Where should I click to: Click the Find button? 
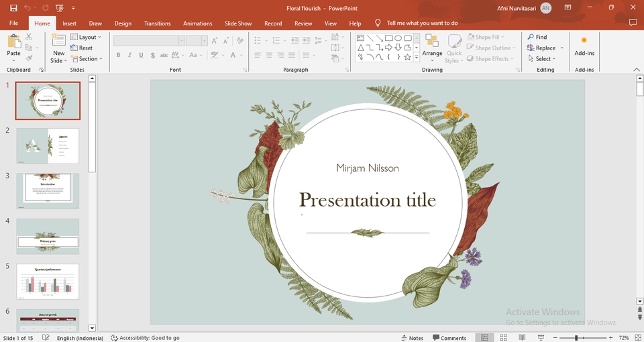[x=537, y=37]
